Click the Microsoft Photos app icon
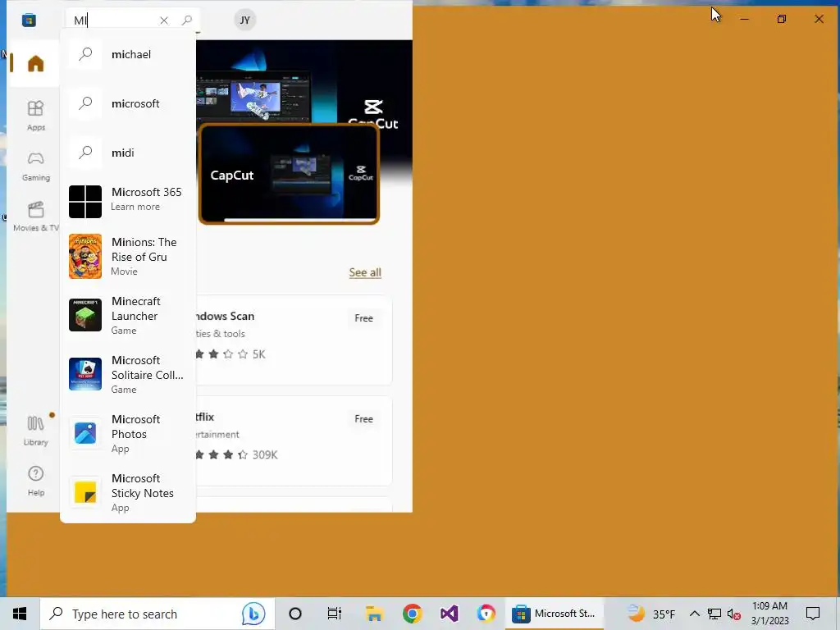Screen dimensions: 840x630 85,433
